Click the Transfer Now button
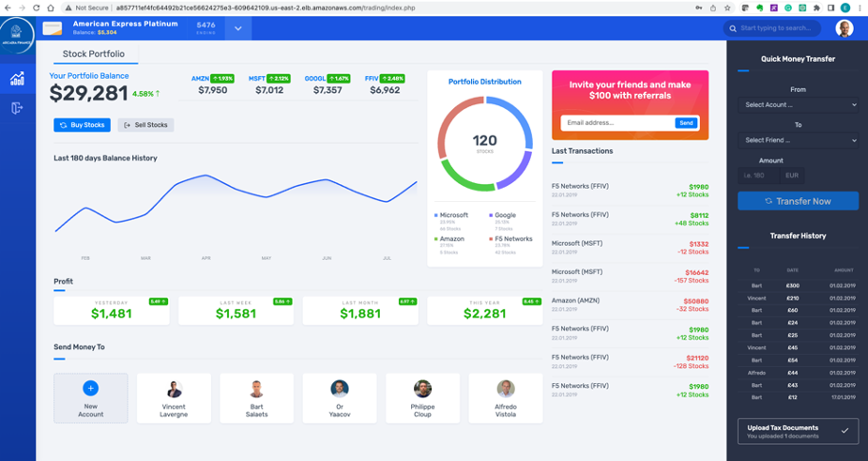 point(799,201)
